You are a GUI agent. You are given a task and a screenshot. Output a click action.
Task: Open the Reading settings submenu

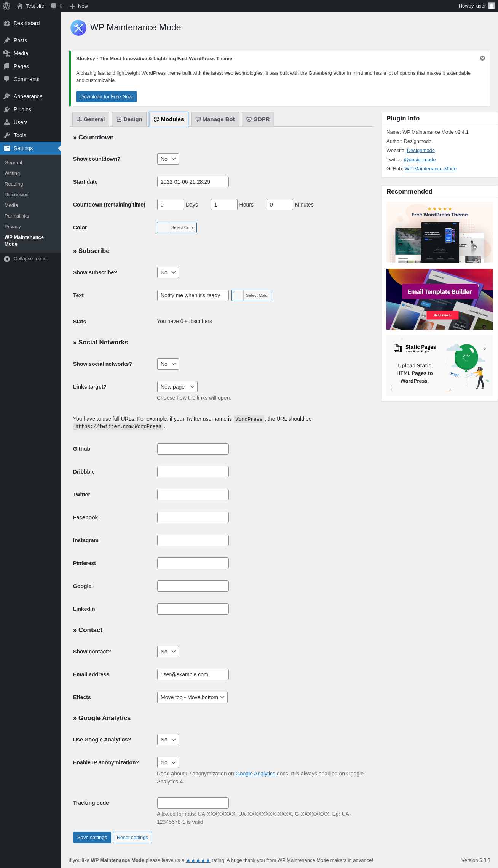point(14,184)
